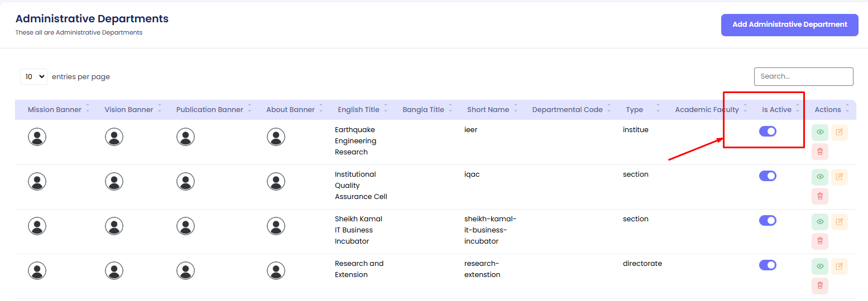Sort by Academic Faculty column header
The width and height of the screenshot is (868, 301).
(x=707, y=110)
